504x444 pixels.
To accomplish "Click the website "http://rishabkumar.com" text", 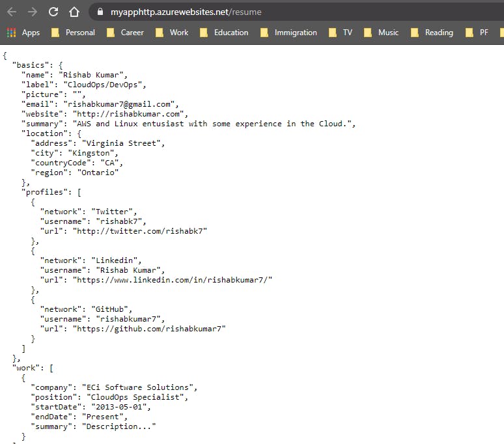I will 128,114.
